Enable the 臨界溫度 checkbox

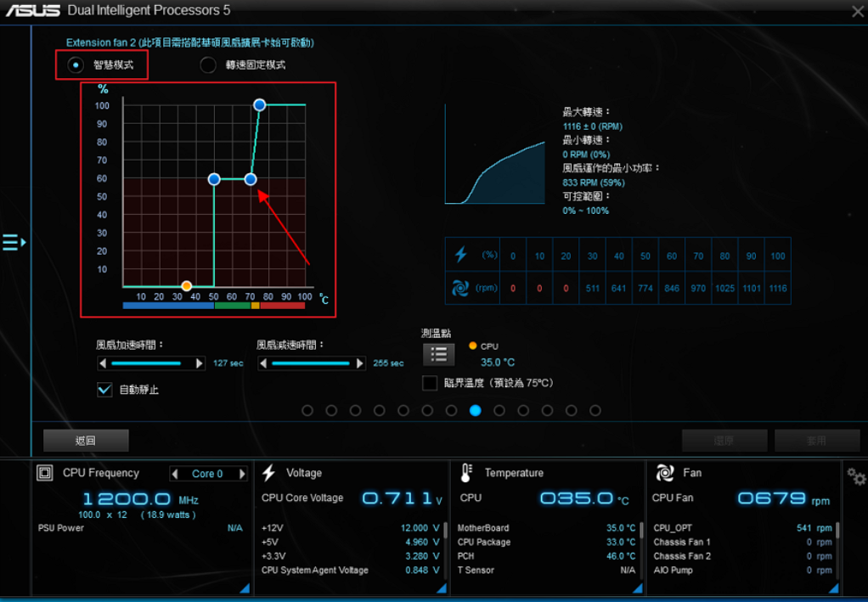pyautogui.click(x=430, y=383)
